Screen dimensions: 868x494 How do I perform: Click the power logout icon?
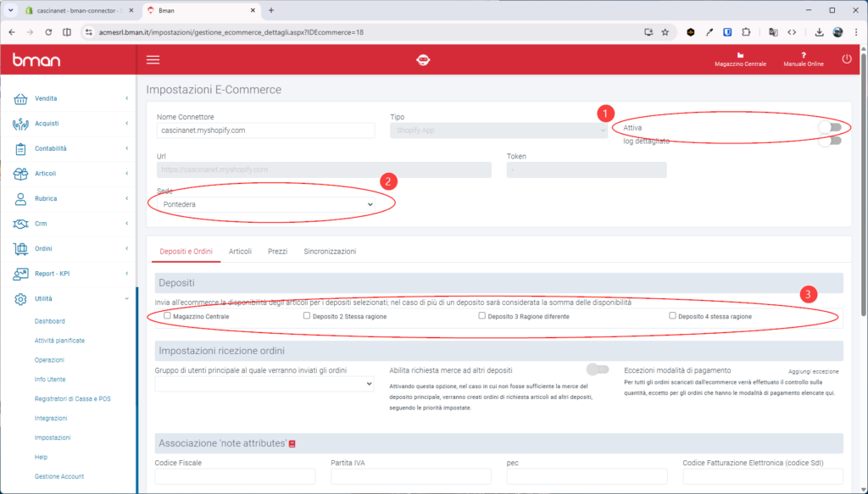tap(846, 59)
